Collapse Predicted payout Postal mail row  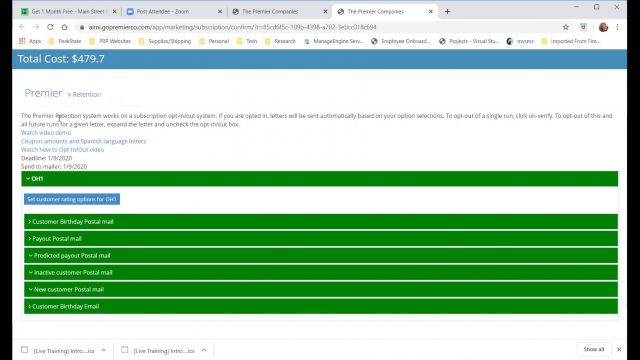point(321,256)
